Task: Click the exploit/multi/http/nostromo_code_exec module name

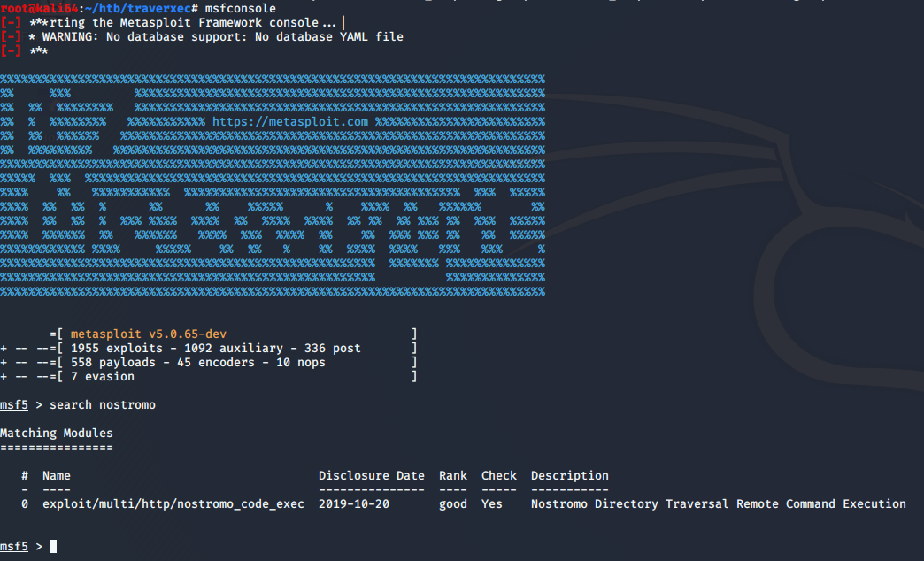Action: (173, 504)
